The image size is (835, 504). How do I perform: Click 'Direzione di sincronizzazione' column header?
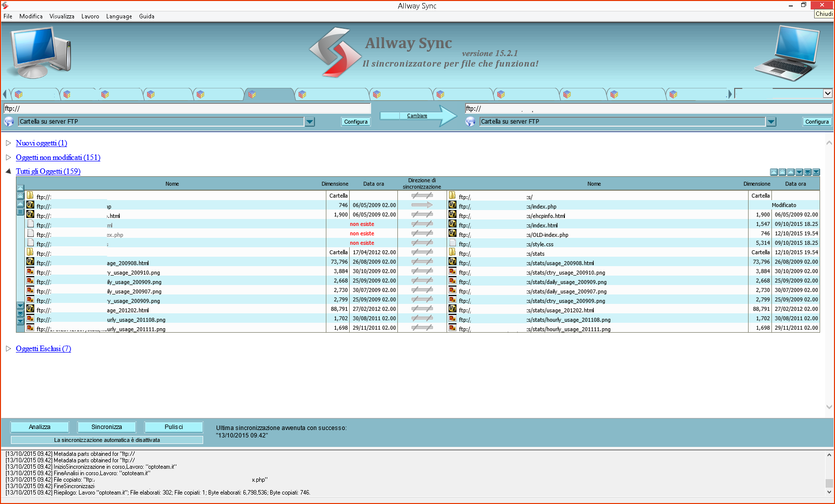click(x=422, y=184)
